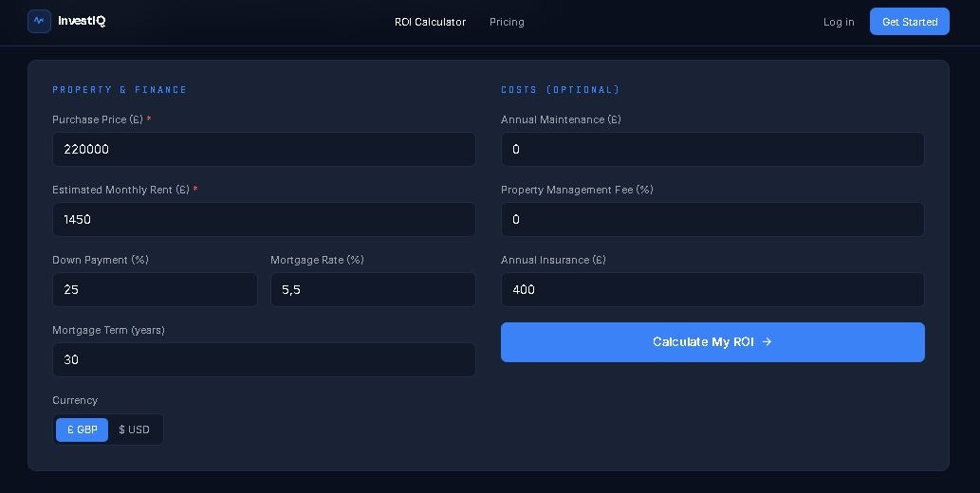Click Calculate My ROI button
The width and height of the screenshot is (980, 493).
click(712, 342)
